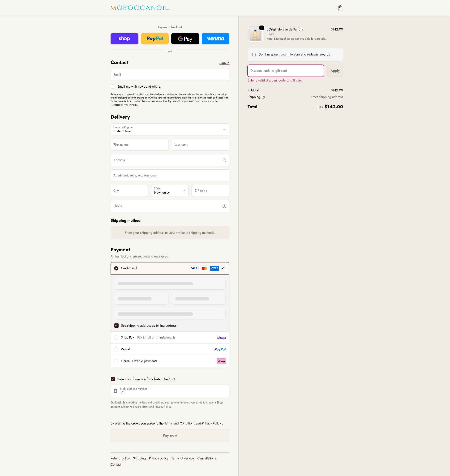This screenshot has width=450, height=476.
Task: Click the Discount code or gift card field
Action: 285,71
